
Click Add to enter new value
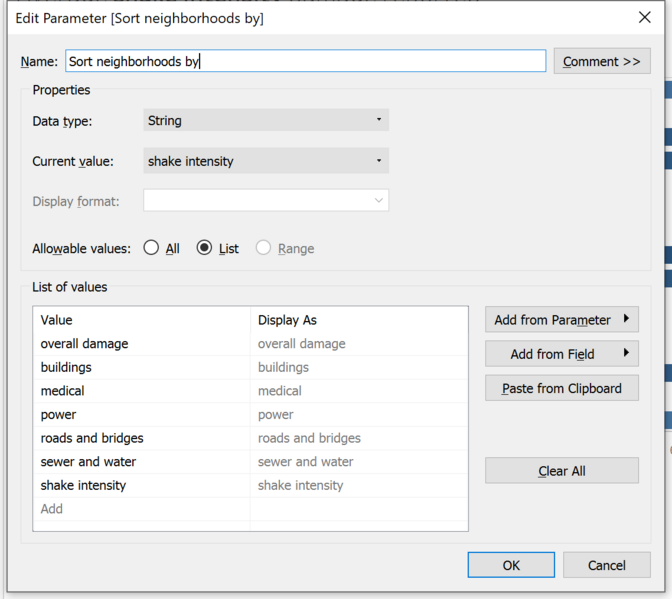[x=52, y=509]
